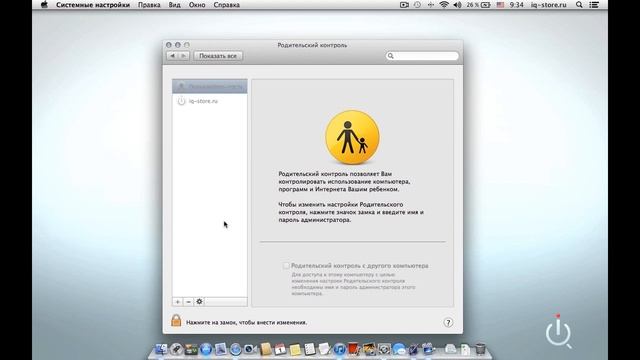The width and height of the screenshot is (640, 360).
Task: Open yellow Notes icon in Dock
Action: (x=295, y=349)
